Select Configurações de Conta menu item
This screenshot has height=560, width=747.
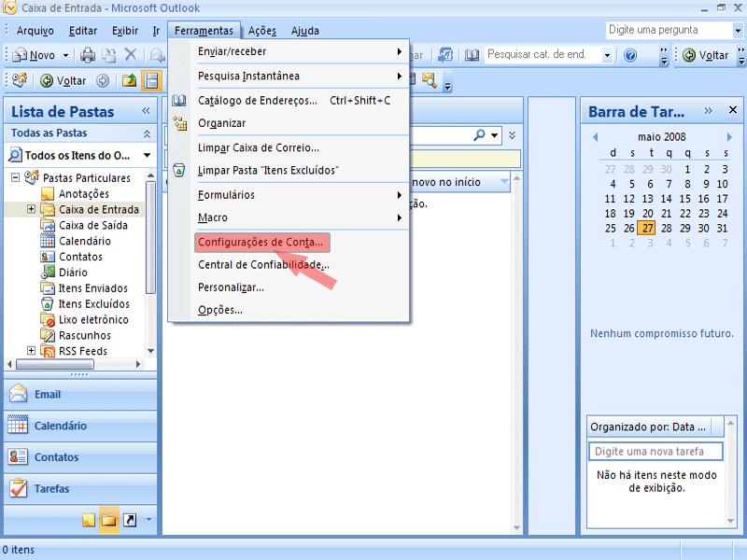(x=261, y=242)
